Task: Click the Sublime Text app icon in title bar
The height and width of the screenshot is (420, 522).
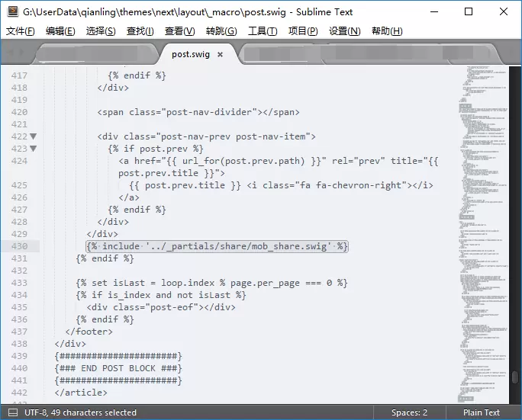Action: coord(12,11)
